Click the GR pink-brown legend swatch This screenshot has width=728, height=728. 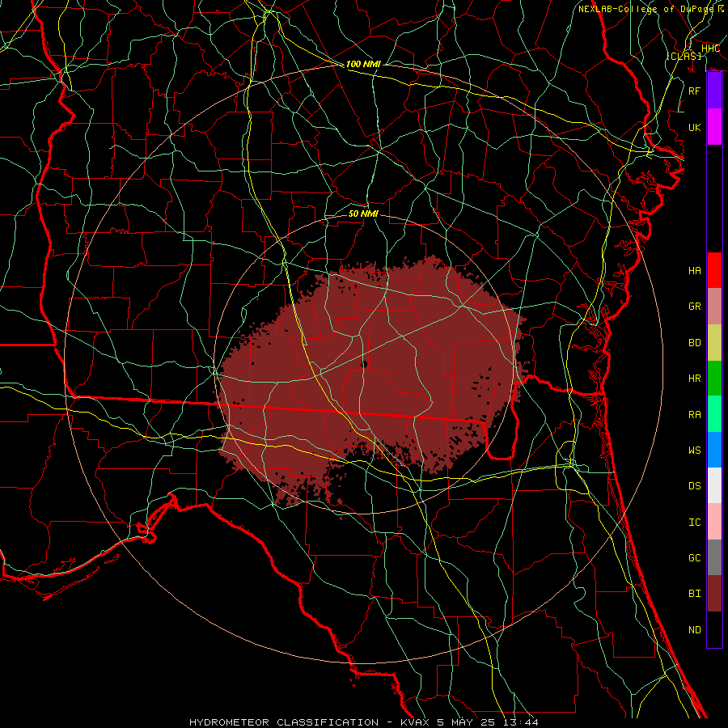(x=714, y=307)
